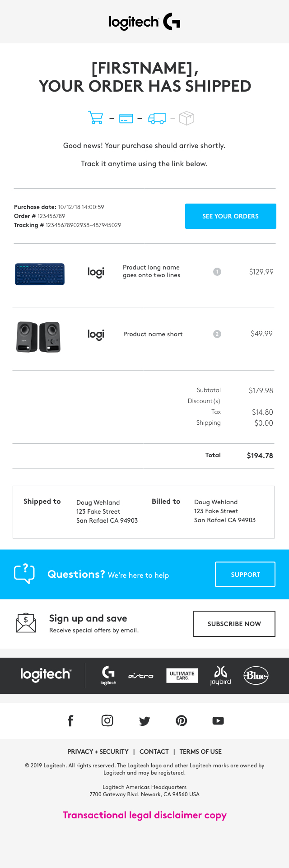Image resolution: width=289 pixels, height=868 pixels.
Task: Click the blue keyboard product thumbnail
Action: click(x=40, y=274)
